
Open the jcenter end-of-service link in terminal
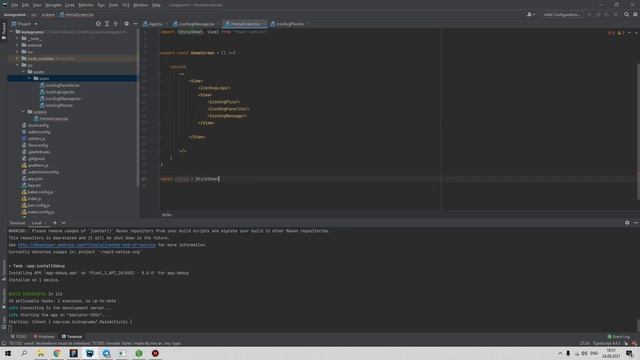pyautogui.click(x=87, y=245)
